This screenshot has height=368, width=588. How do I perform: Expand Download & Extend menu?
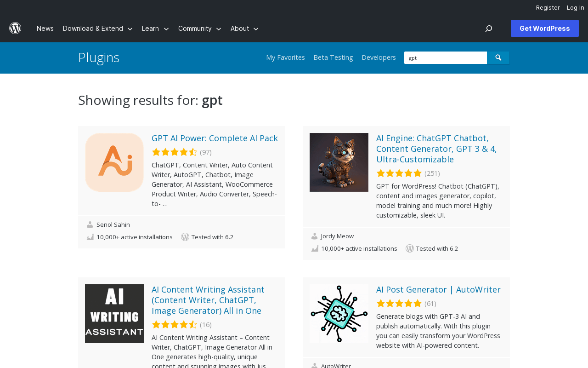click(98, 29)
